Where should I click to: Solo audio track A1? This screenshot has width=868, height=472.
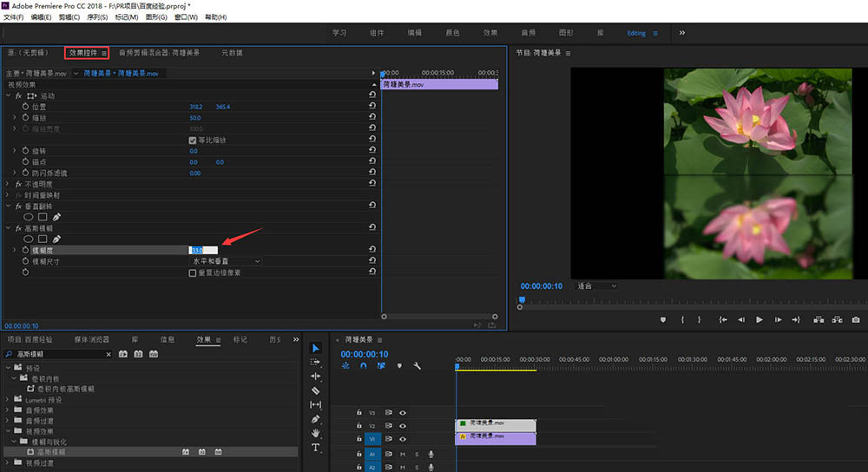pos(417,455)
